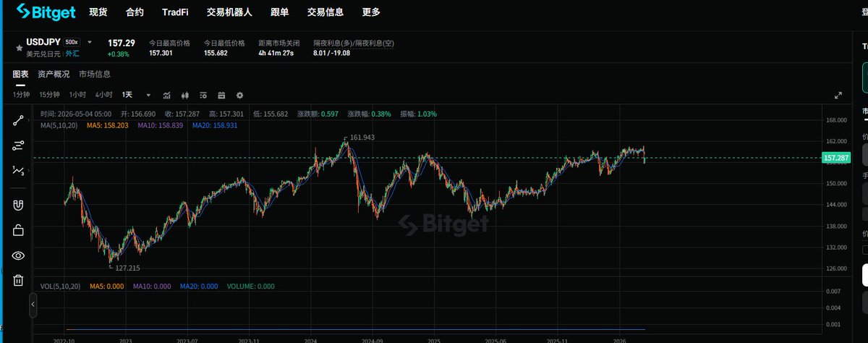Click the 外汇 category tag
This screenshot has width=868, height=343.
pos(73,54)
